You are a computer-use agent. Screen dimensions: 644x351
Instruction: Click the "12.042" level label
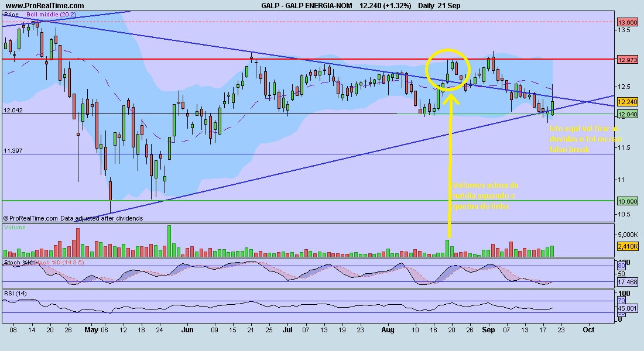pyautogui.click(x=13, y=111)
